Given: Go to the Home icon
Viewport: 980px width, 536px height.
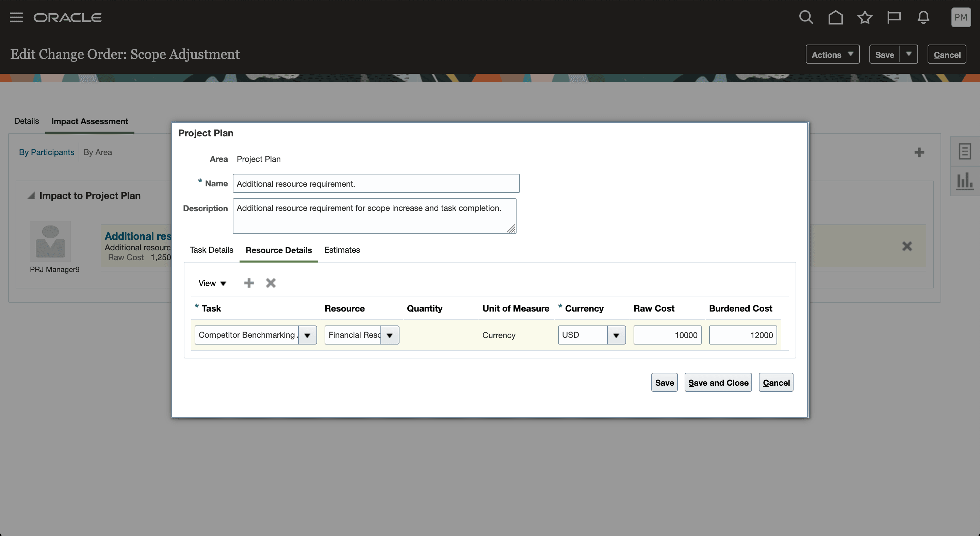Looking at the screenshot, I should tap(835, 17).
